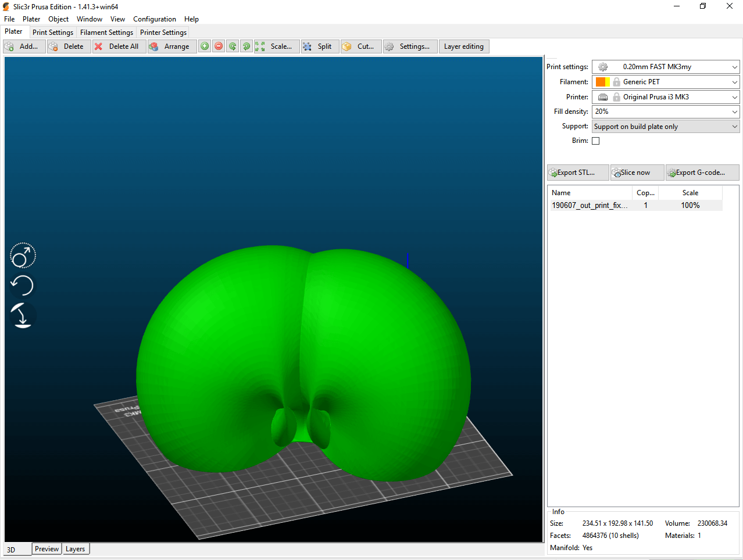The image size is (743, 560).
Task: Expand the Filament Generic PET dropdown
Action: click(734, 82)
